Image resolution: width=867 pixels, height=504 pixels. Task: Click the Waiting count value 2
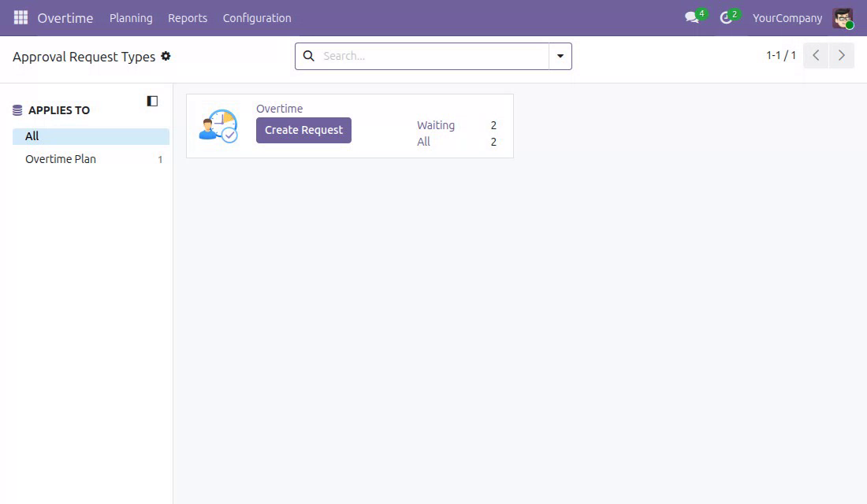pos(493,125)
